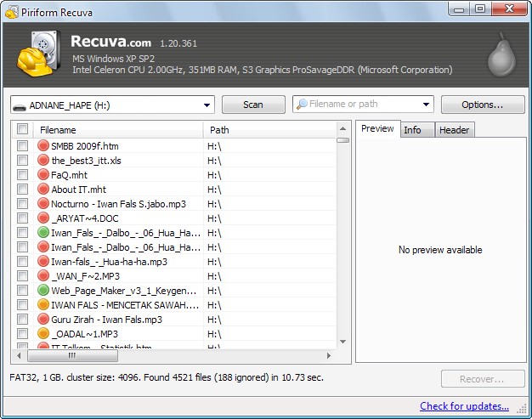
Task: Sort by the Filename column header
Action: coord(117,130)
